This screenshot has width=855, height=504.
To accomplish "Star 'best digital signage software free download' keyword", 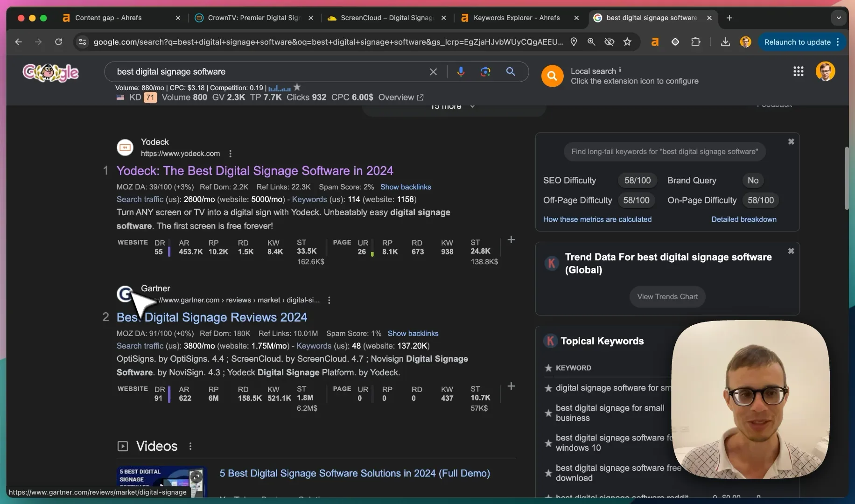I will pyautogui.click(x=548, y=473).
